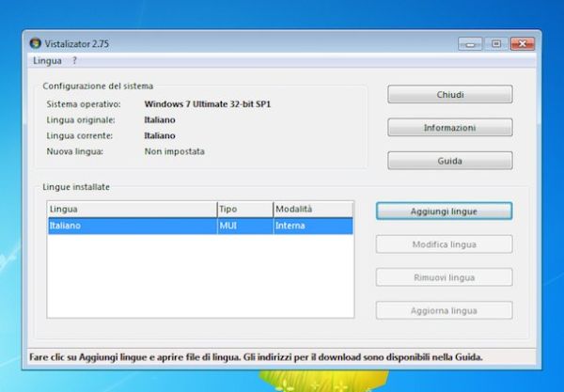Click the Aggiorna lingua button
The image size is (564, 392).
coord(444,310)
